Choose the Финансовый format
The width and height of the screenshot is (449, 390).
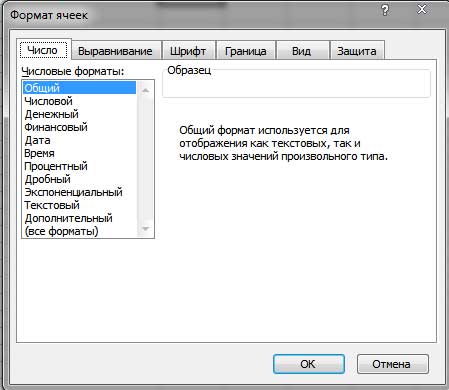click(x=80, y=127)
